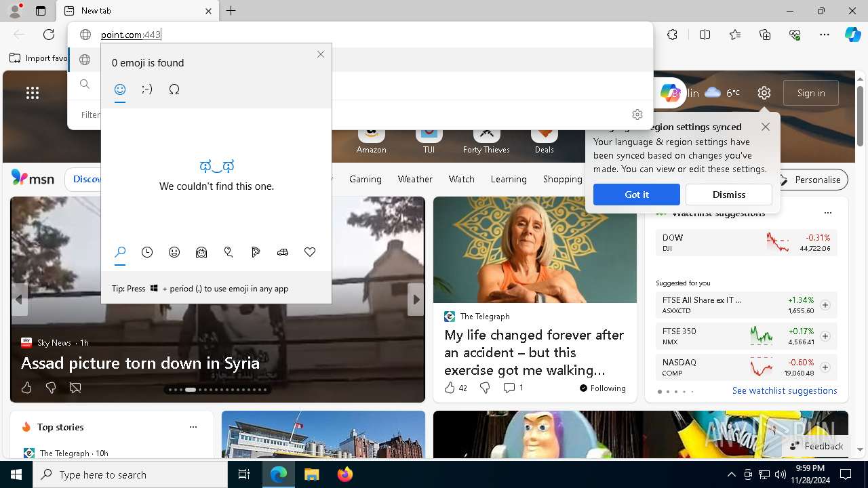Click Got it on sync notification

pyautogui.click(x=637, y=195)
